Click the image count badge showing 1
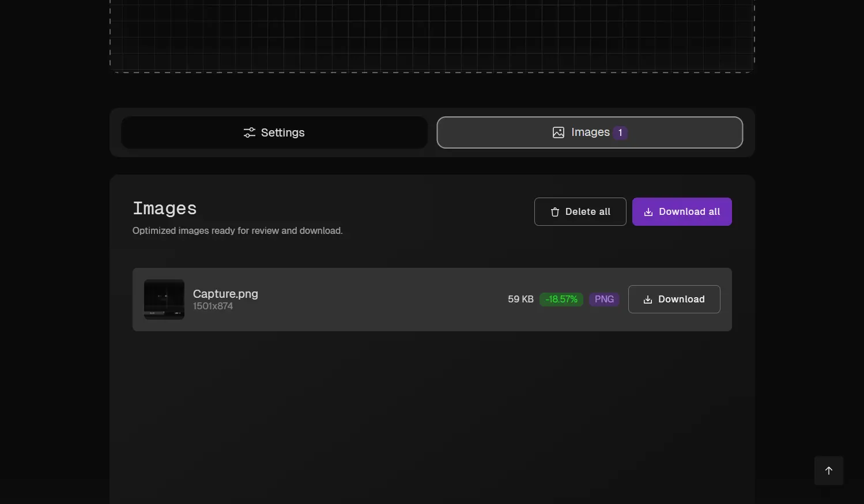Screen dimensions: 864x504 [x=620, y=133]
